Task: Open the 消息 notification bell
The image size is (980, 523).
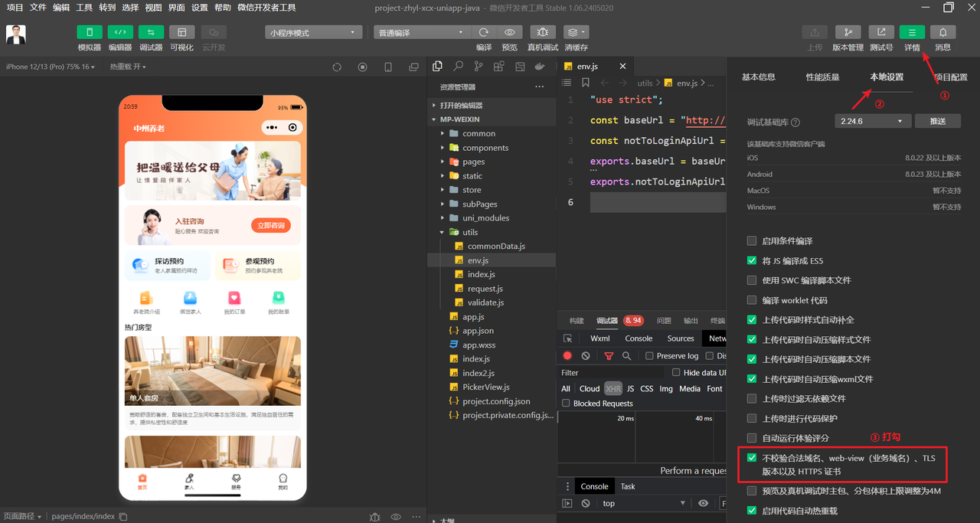Action: 943,32
